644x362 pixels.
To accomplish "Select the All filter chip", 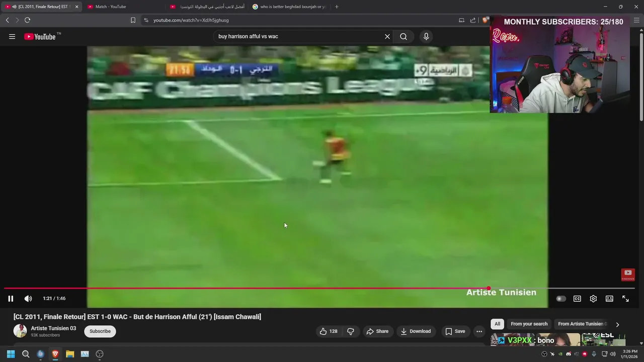I will tap(497, 324).
